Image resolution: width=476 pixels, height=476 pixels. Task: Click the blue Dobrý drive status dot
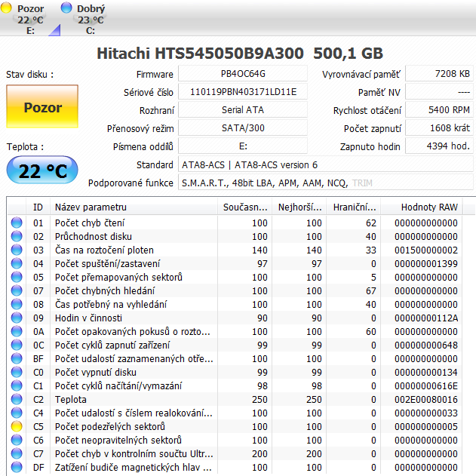[66, 8]
